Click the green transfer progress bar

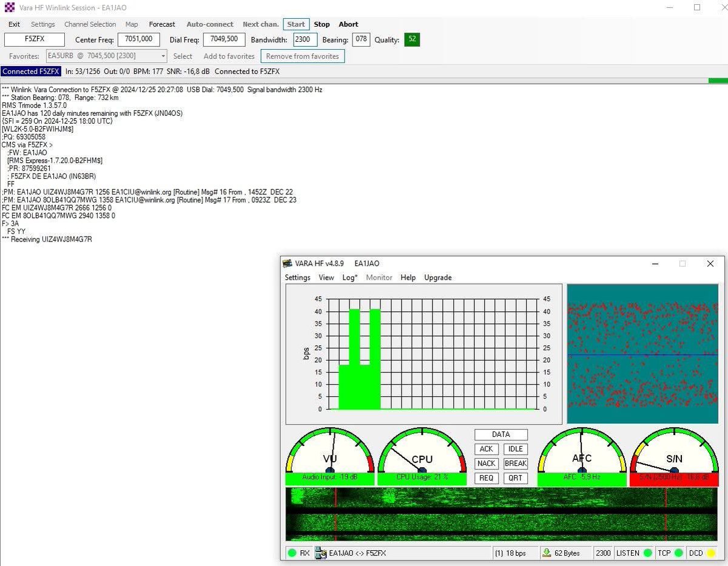[718, 81]
